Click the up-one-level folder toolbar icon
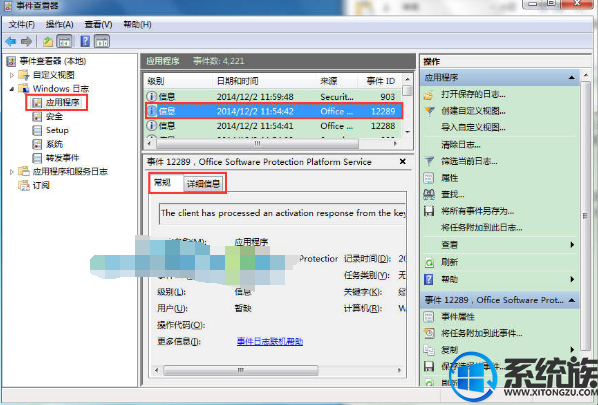The width and height of the screenshot is (598, 405). [48, 41]
